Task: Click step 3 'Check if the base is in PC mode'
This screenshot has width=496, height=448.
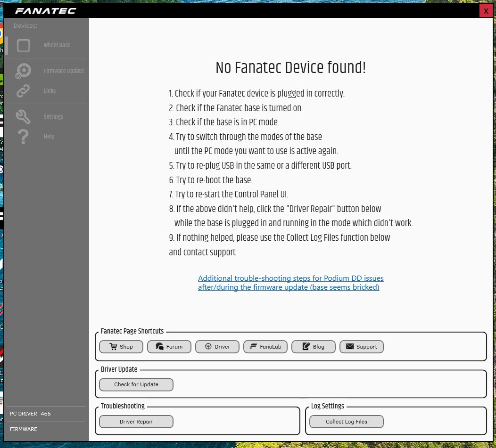Action: click(224, 122)
